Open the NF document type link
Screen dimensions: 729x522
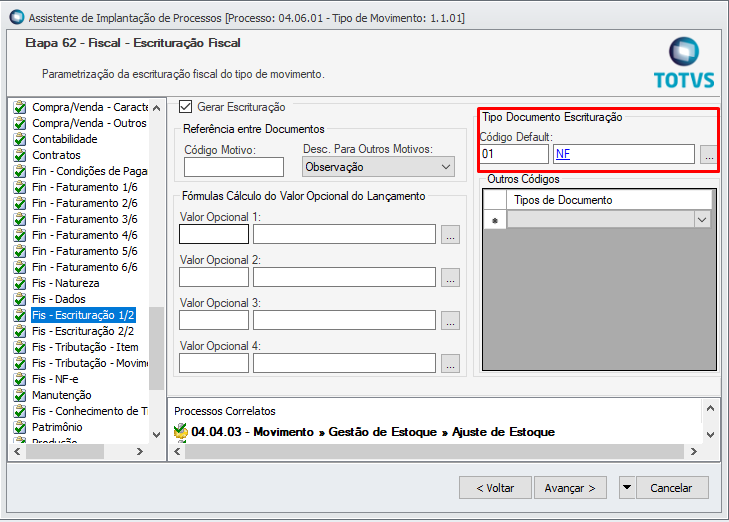[x=563, y=154]
